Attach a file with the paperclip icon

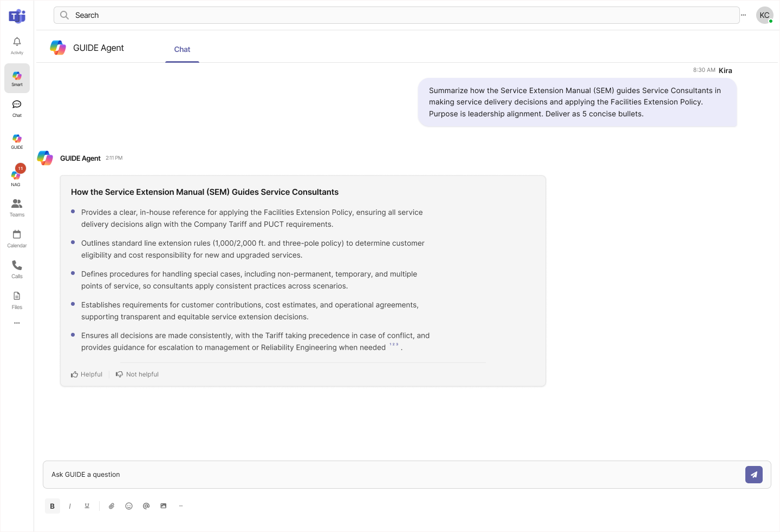pyautogui.click(x=112, y=506)
